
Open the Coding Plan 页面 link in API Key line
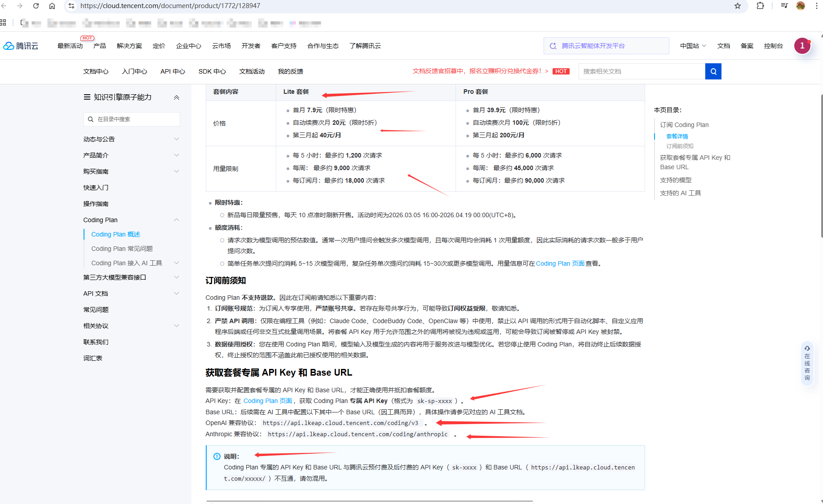coord(267,401)
